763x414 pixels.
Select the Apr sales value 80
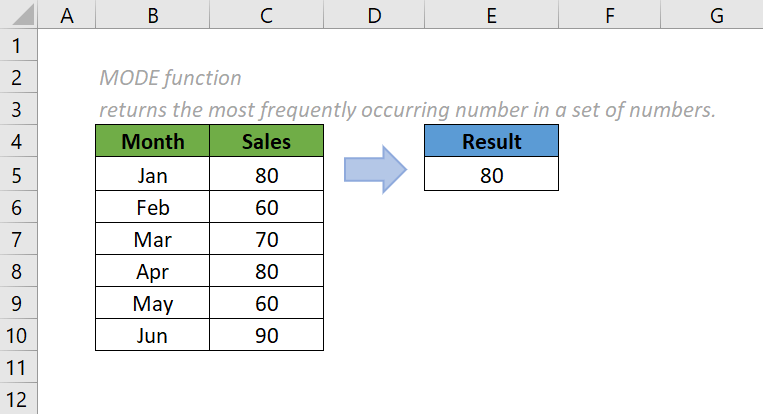(266, 271)
